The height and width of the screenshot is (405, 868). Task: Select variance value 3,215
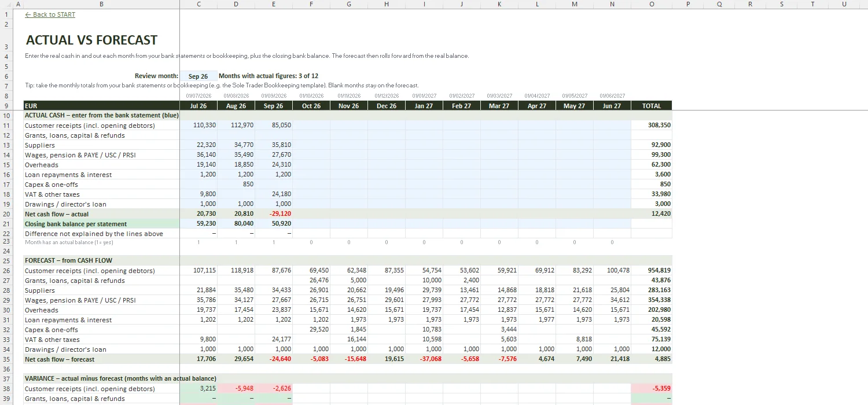[x=198, y=389]
